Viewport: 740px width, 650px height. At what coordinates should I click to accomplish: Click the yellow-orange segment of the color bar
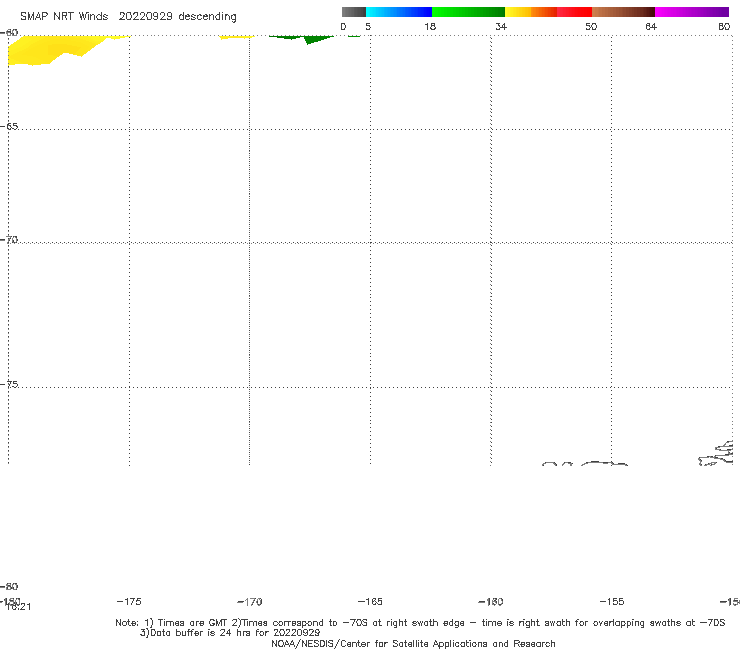[x=531, y=12]
